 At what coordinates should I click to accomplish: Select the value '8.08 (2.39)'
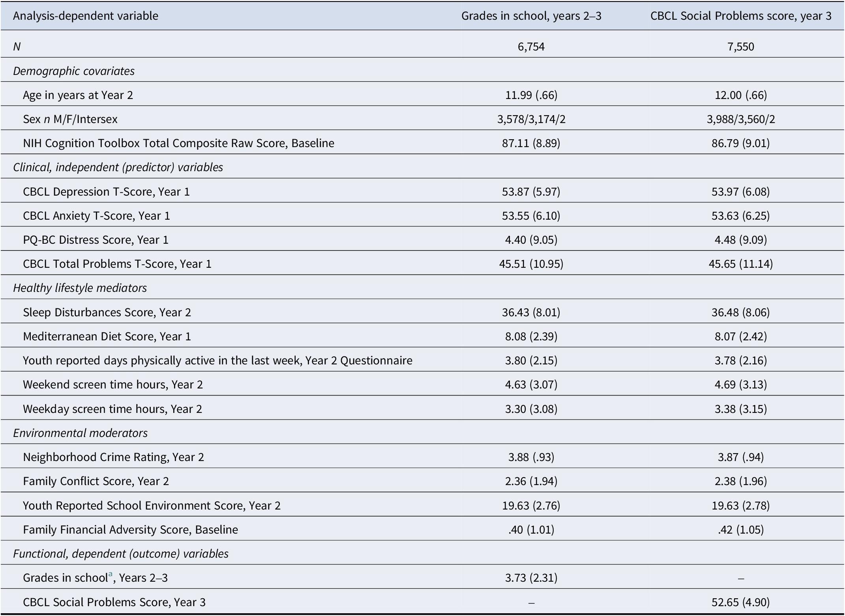click(531, 336)
